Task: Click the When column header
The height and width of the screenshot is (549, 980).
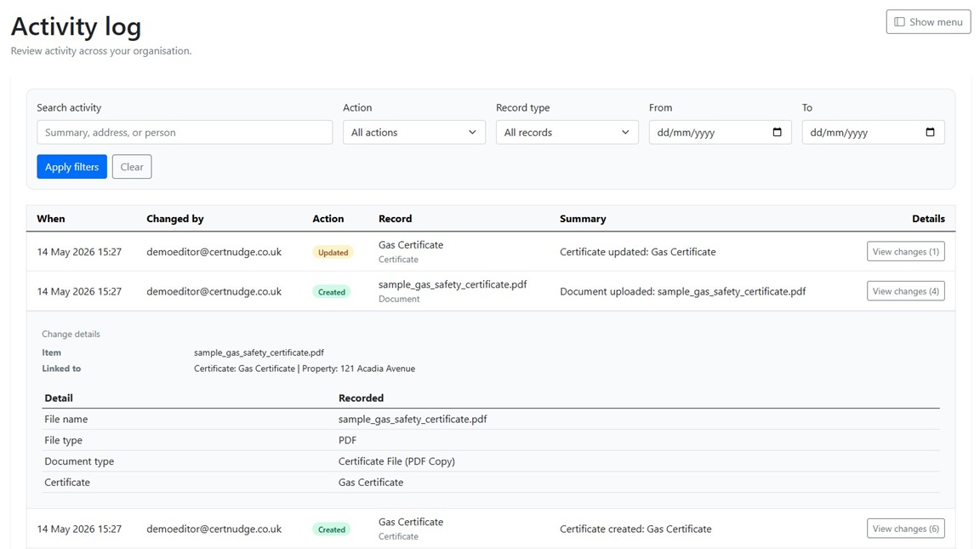Action: [x=51, y=219]
